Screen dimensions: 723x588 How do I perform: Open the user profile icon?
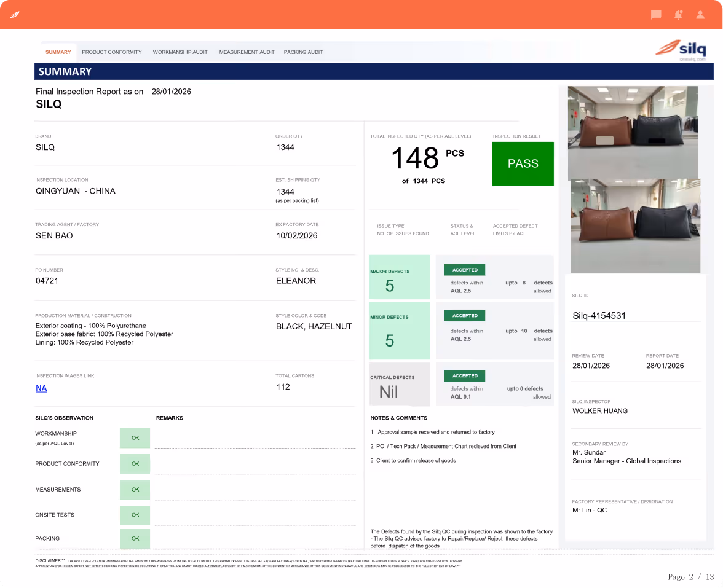700,15
